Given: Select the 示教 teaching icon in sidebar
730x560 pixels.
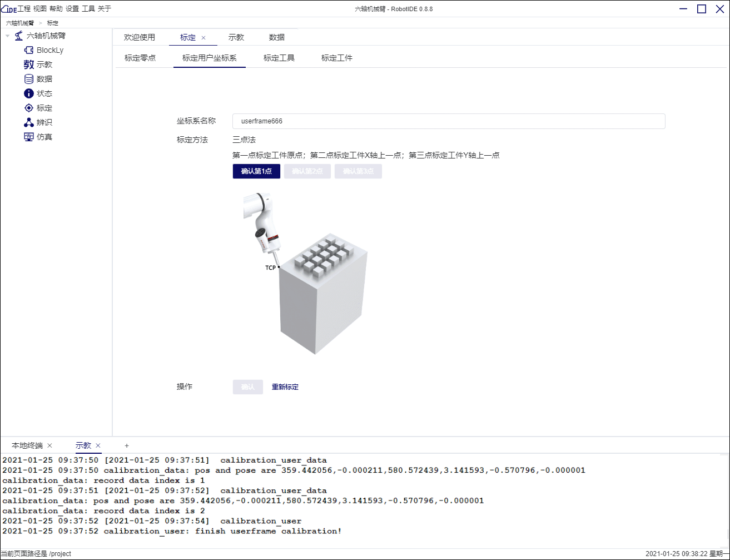Looking at the screenshot, I should click(x=29, y=64).
